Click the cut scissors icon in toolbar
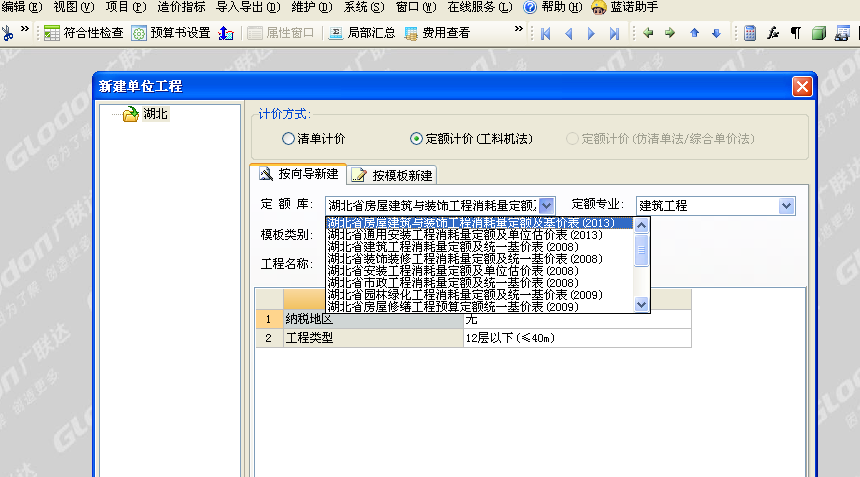Image resolution: width=860 pixels, height=477 pixels. pyautogui.click(x=8, y=33)
